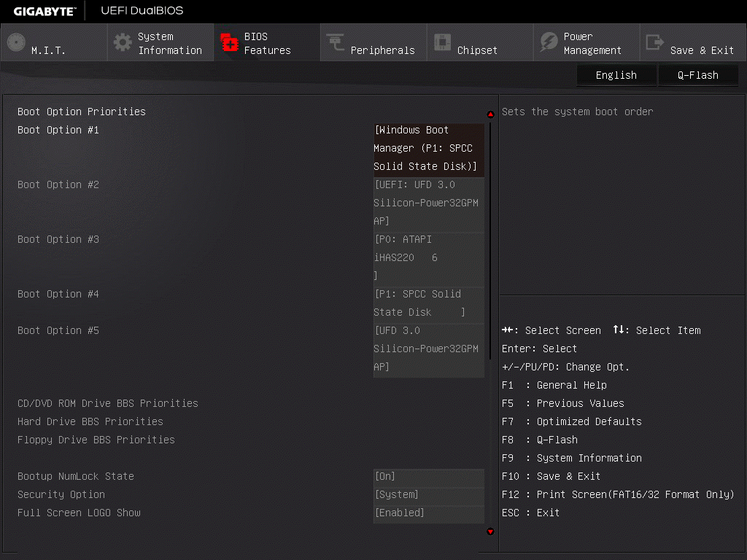747x560 pixels.
Task: Select the Boot Option #1 label
Action: pos(58,130)
